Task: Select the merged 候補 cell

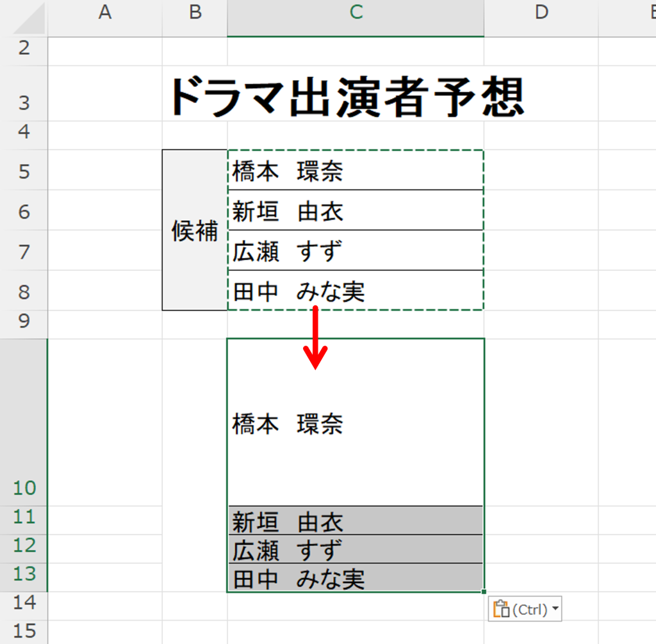Action: [195, 230]
